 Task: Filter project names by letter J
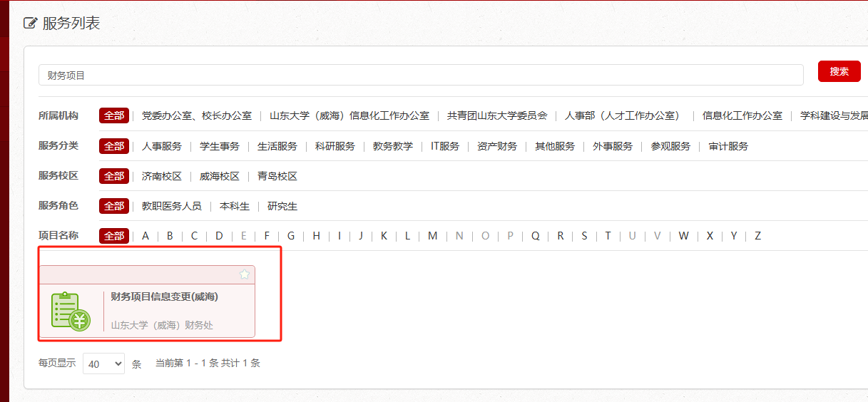click(x=361, y=236)
